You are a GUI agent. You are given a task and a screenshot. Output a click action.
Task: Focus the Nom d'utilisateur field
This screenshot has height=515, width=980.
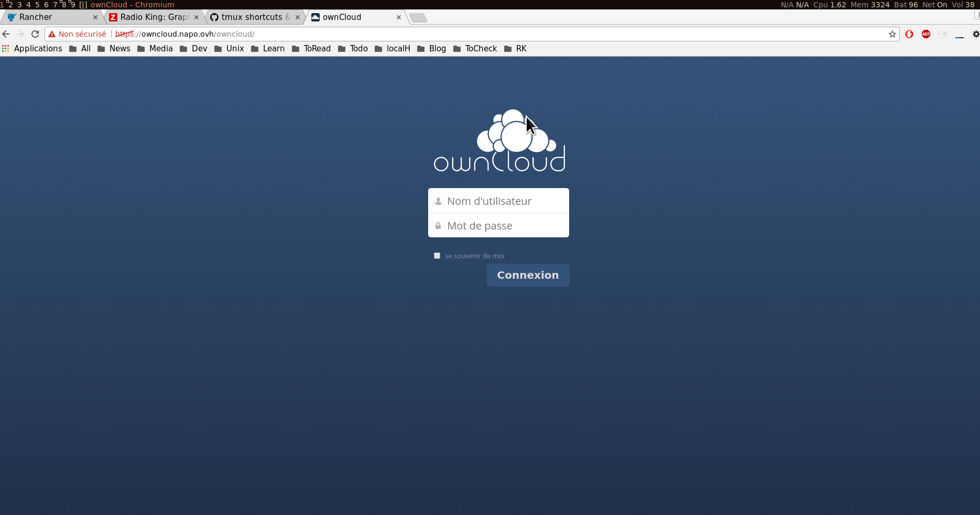498,201
